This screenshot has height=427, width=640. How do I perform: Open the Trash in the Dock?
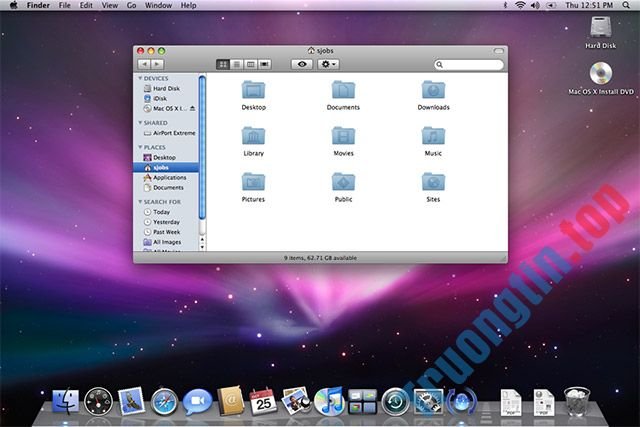click(577, 402)
